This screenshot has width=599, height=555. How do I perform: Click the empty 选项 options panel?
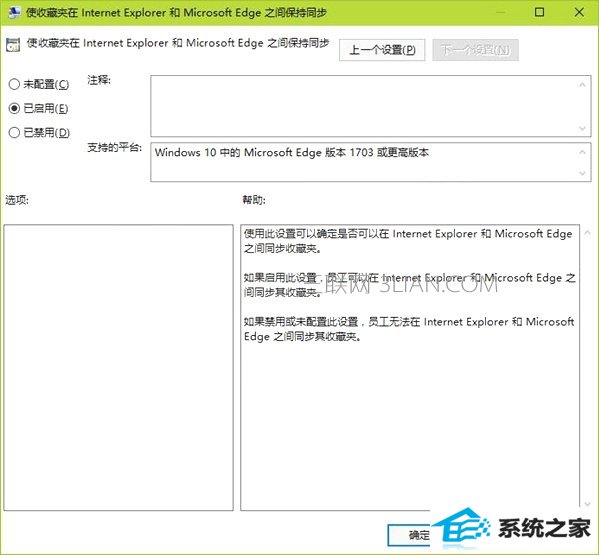coord(118,367)
